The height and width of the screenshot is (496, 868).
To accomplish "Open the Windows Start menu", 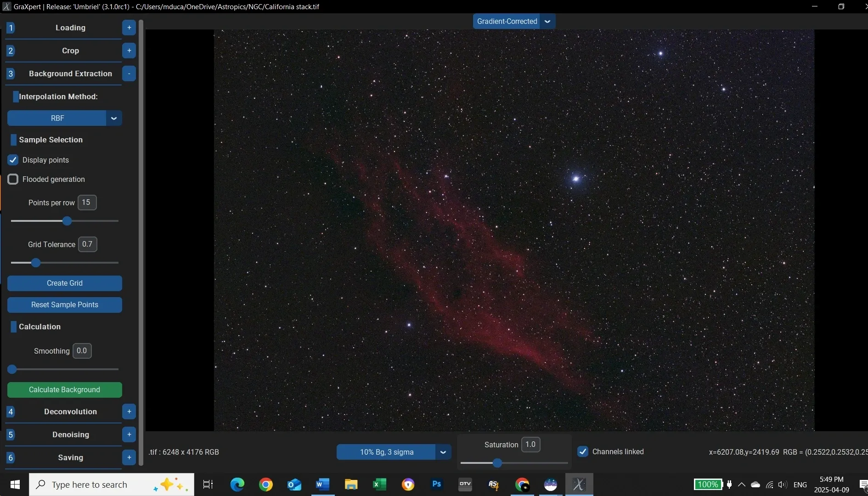I will 15,485.
